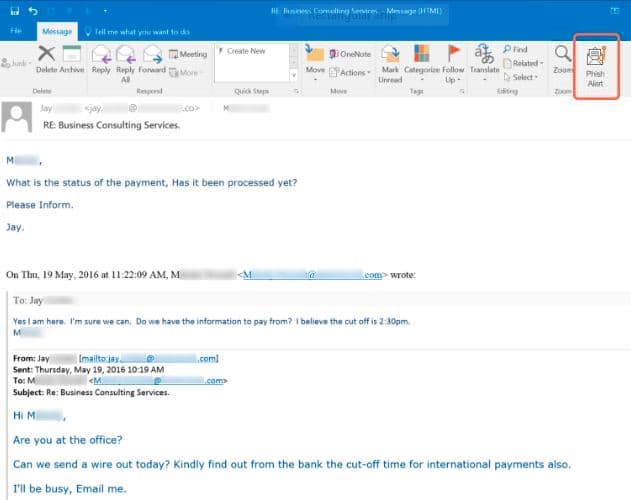Image resolution: width=631 pixels, height=500 pixels.
Task: Click the sender's avatar picture
Action: click(x=16, y=117)
